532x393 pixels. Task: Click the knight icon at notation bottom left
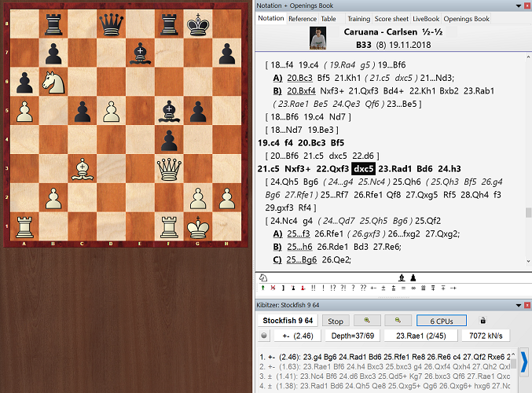262,277
